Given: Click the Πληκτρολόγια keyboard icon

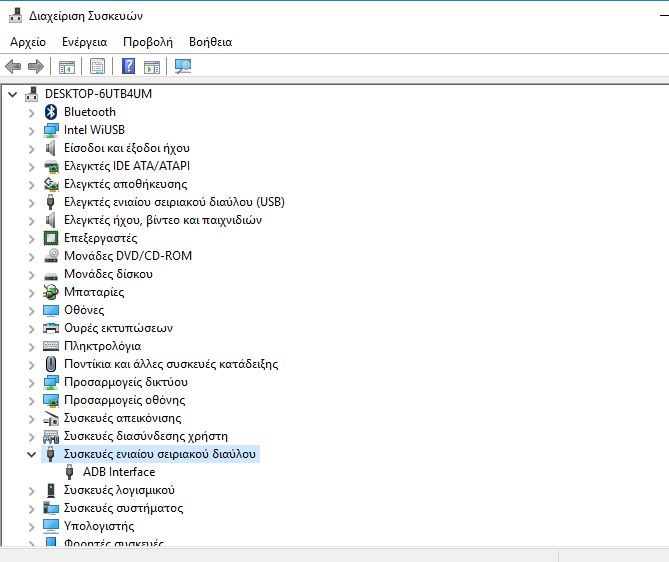Looking at the screenshot, I should point(52,346).
